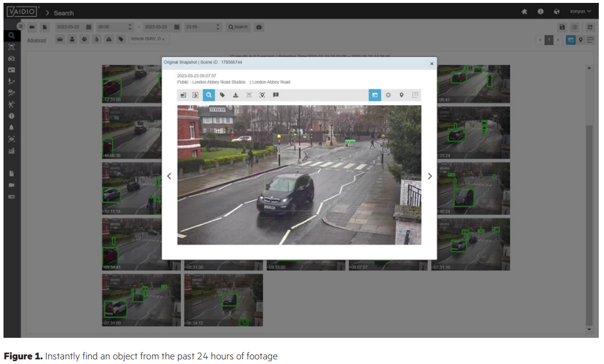The width and height of the screenshot is (604, 364).
Task: Play video clip in the dialog
Action: point(388,95)
